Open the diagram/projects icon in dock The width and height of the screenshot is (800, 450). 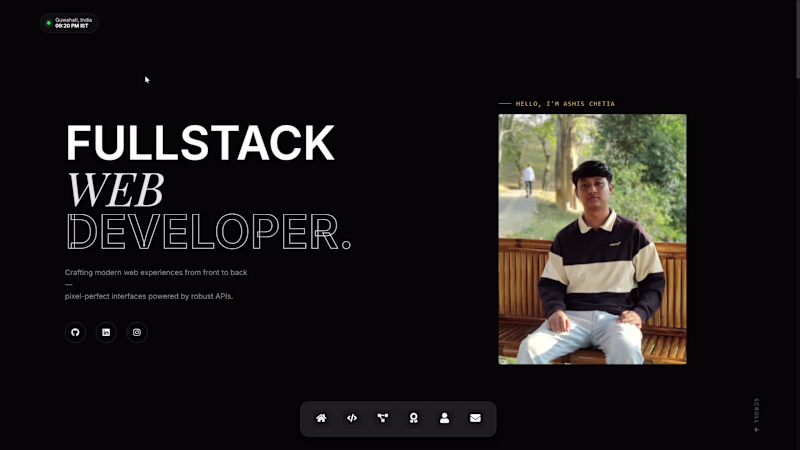[383, 418]
